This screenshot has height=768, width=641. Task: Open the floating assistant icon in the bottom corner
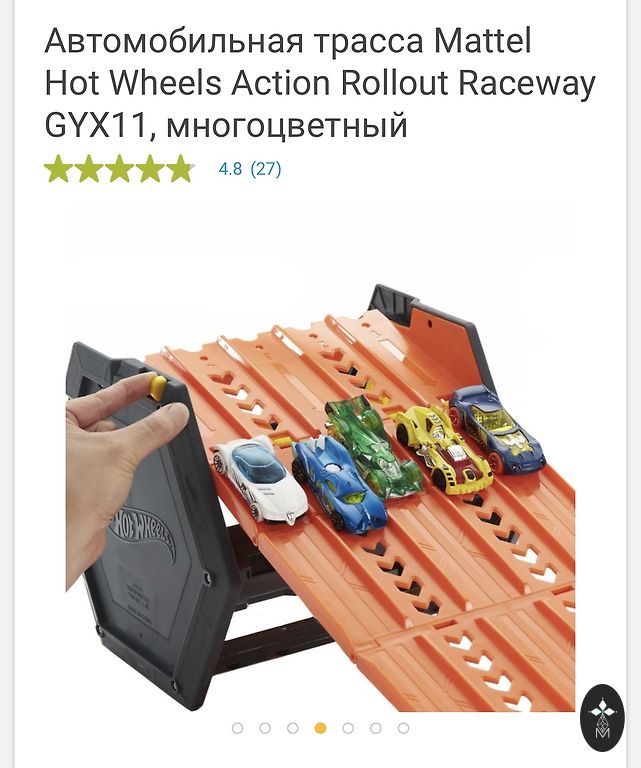coord(602,718)
